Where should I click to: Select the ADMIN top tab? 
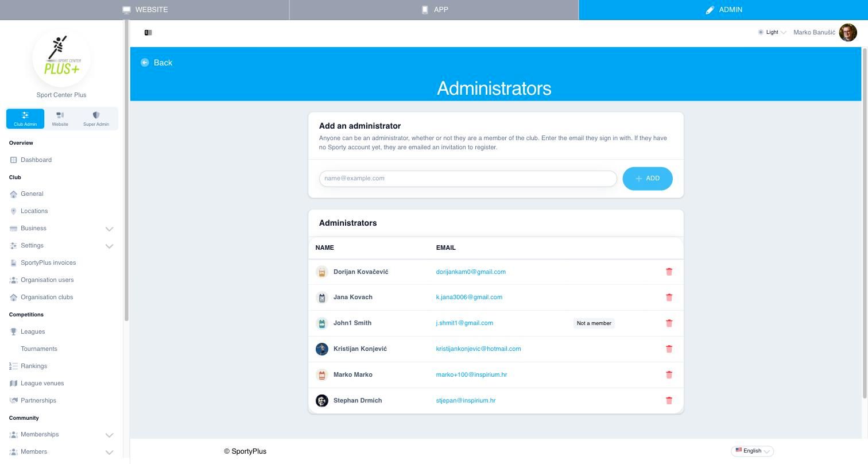click(723, 10)
